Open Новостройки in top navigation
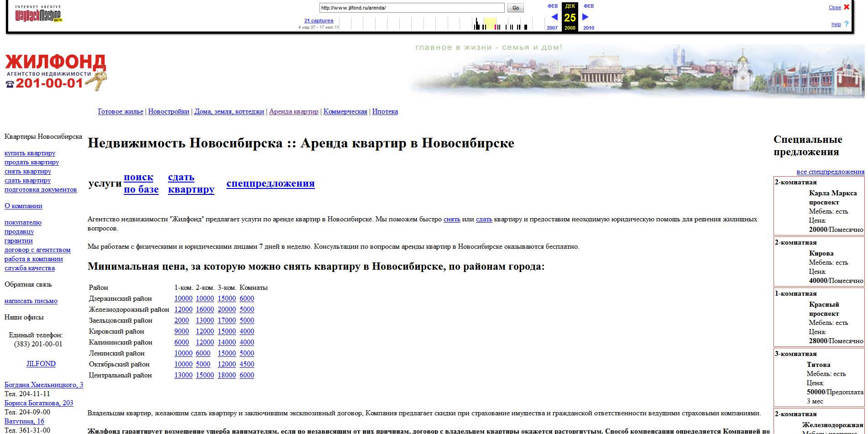The width and height of the screenshot is (868, 434). 168,111
